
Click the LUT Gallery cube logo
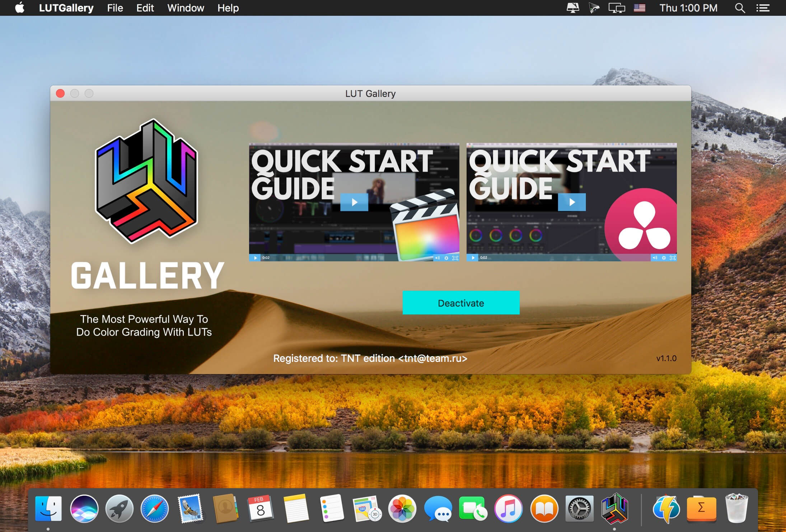point(146,181)
